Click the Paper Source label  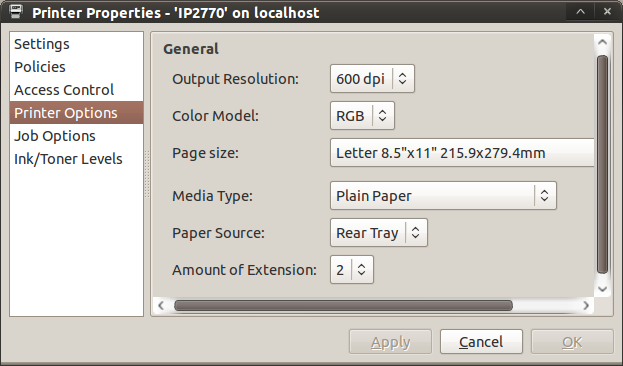pyautogui.click(x=218, y=233)
